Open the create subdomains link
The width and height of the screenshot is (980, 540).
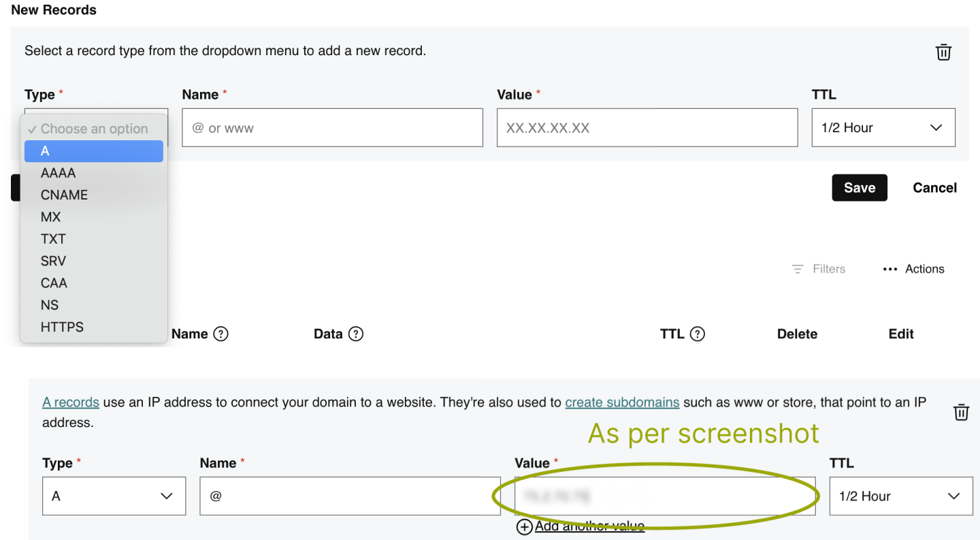[x=622, y=402]
